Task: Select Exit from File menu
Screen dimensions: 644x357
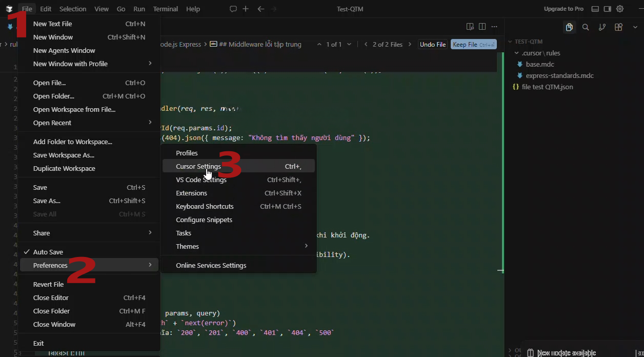Action: coord(89,343)
